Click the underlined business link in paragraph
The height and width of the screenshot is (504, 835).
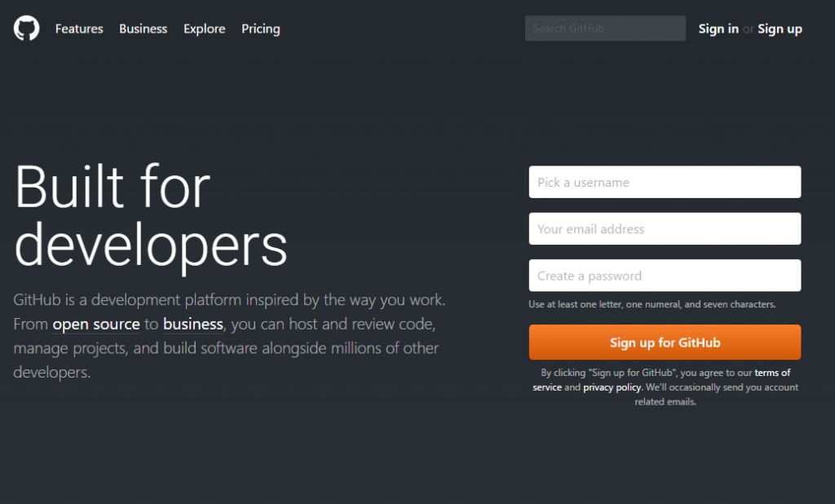pyautogui.click(x=193, y=325)
